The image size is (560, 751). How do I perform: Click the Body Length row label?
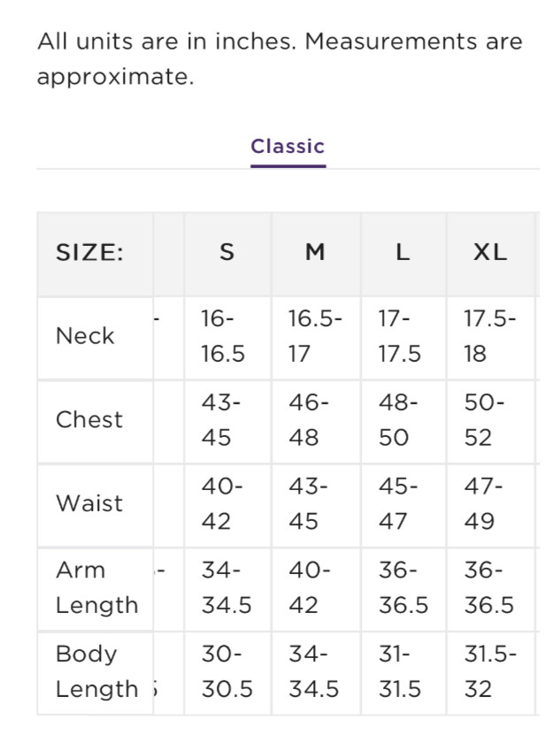pos(96,671)
